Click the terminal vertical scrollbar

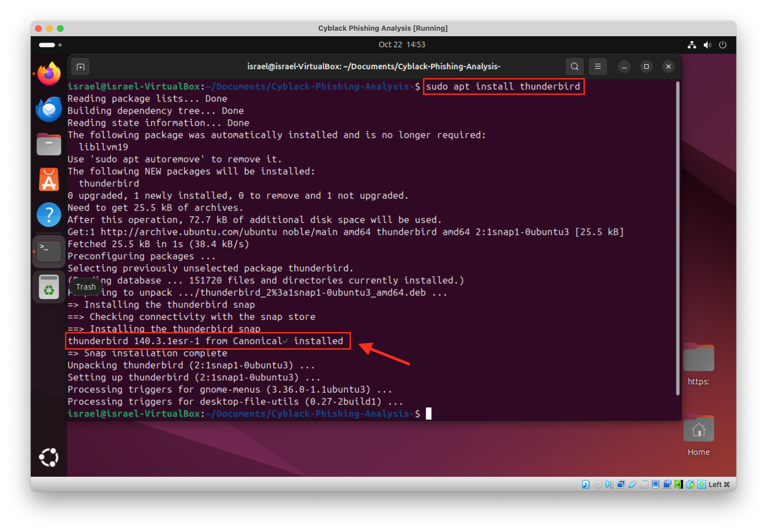[x=677, y=238]
